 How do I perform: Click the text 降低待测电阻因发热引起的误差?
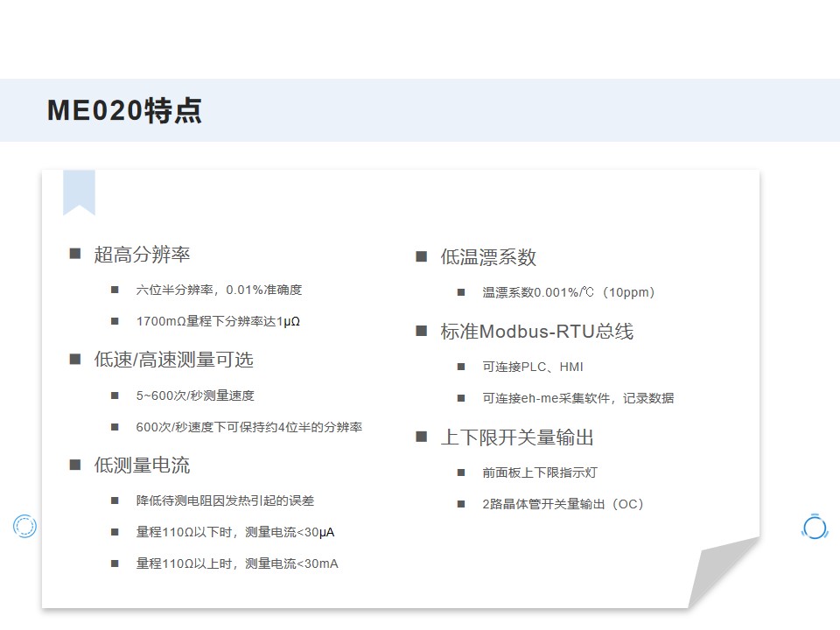[225, 500]
